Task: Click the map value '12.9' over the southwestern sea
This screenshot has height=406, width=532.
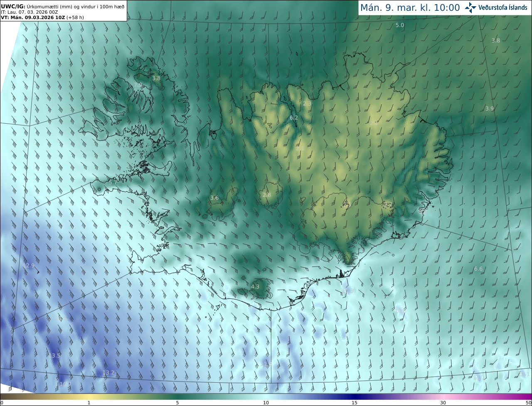Action: [29, 265]
